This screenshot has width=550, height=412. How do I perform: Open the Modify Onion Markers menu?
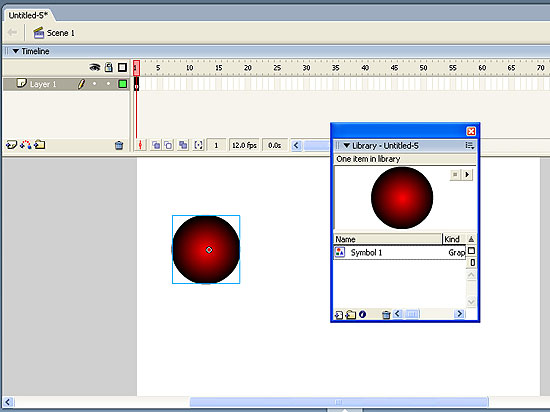point(198,145)
